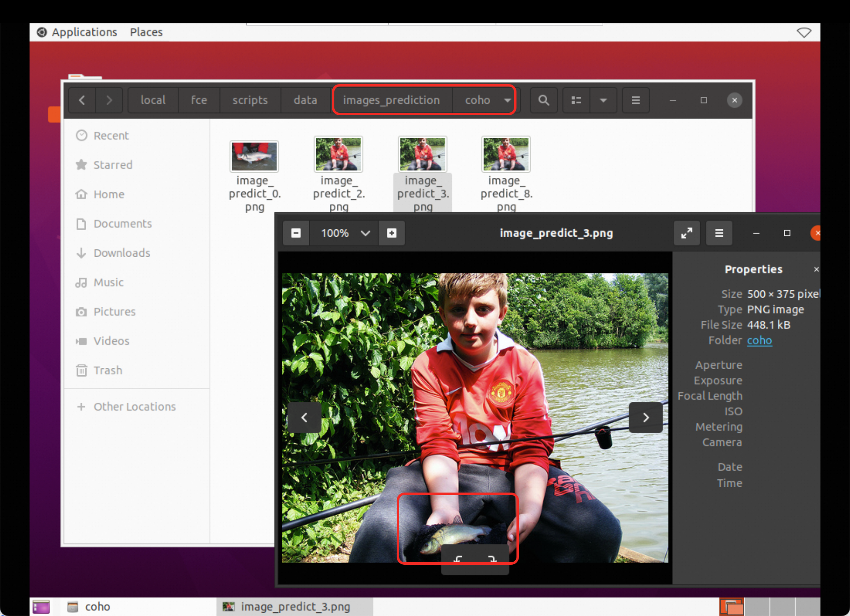Go to the previous image arrow

(x=304, y=418)
